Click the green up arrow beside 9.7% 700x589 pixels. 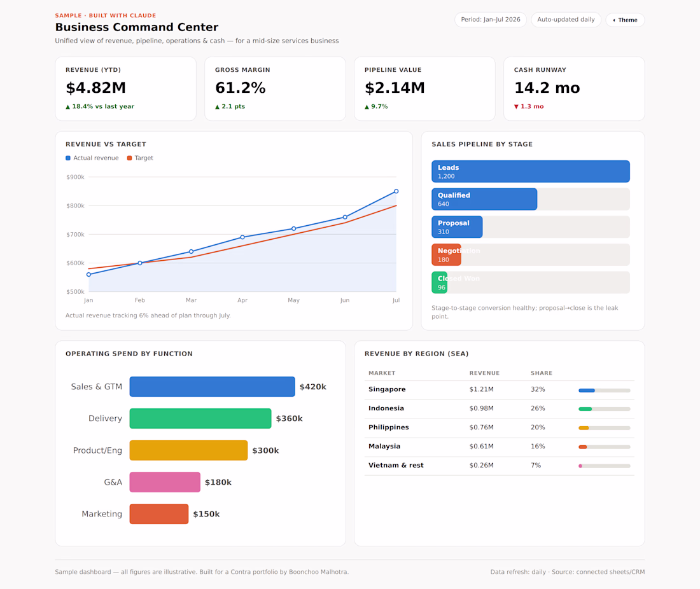click(367, 107)
